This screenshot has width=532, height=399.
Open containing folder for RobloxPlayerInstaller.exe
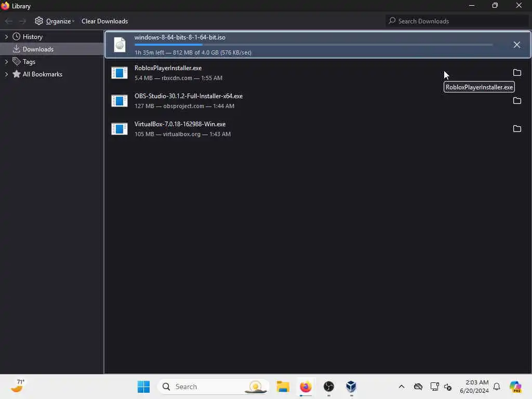(517, 73)
